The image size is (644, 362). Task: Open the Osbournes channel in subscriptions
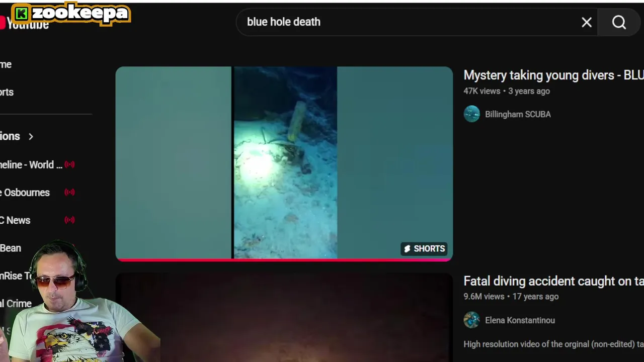25,192
